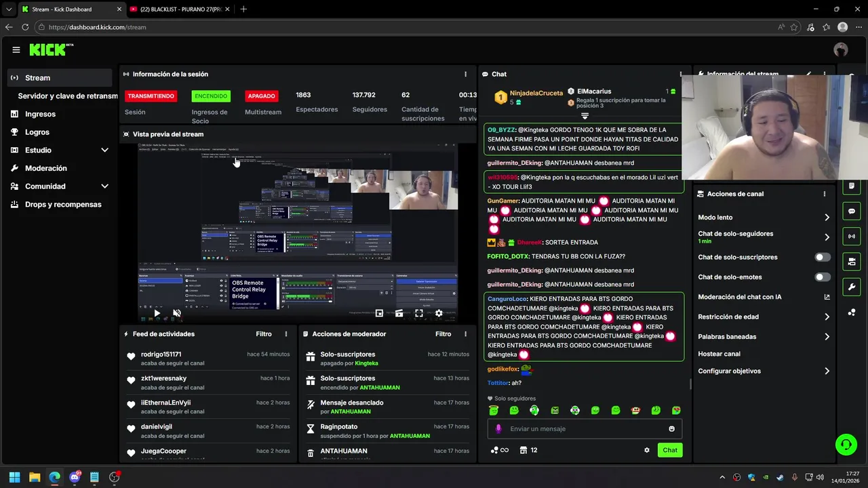
Task: Click the browser refresh button
Action: coord(25,27)
